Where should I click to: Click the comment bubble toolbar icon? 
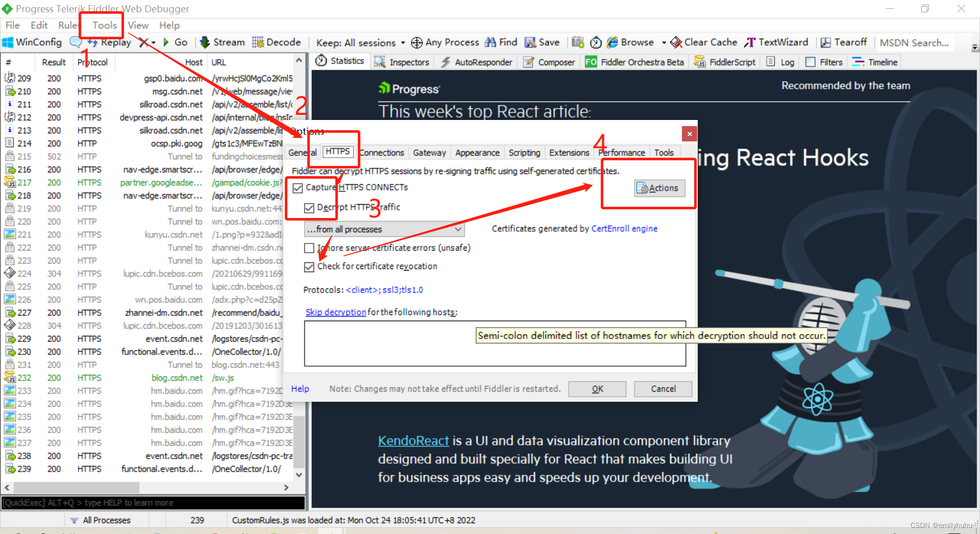click(x=76, y=42)
